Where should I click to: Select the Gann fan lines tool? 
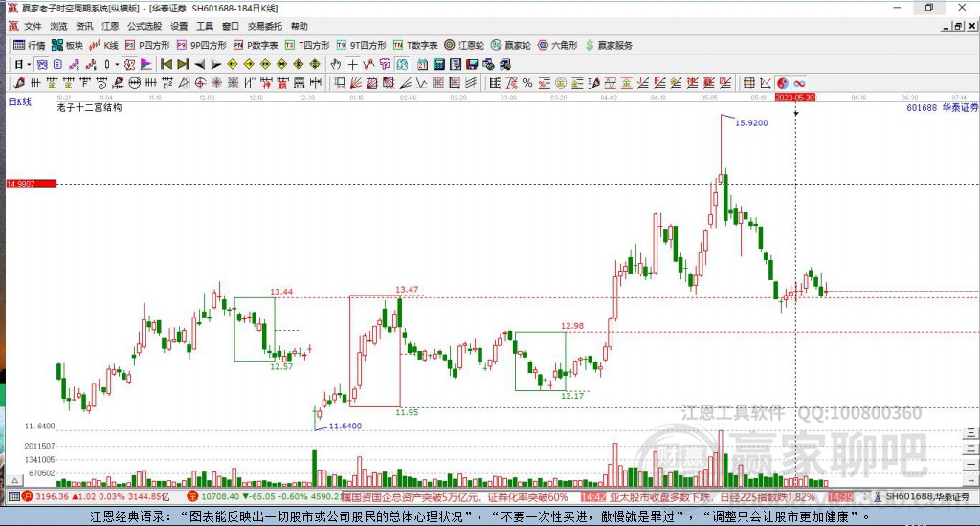pyautogui.click(x=356, y=82)
